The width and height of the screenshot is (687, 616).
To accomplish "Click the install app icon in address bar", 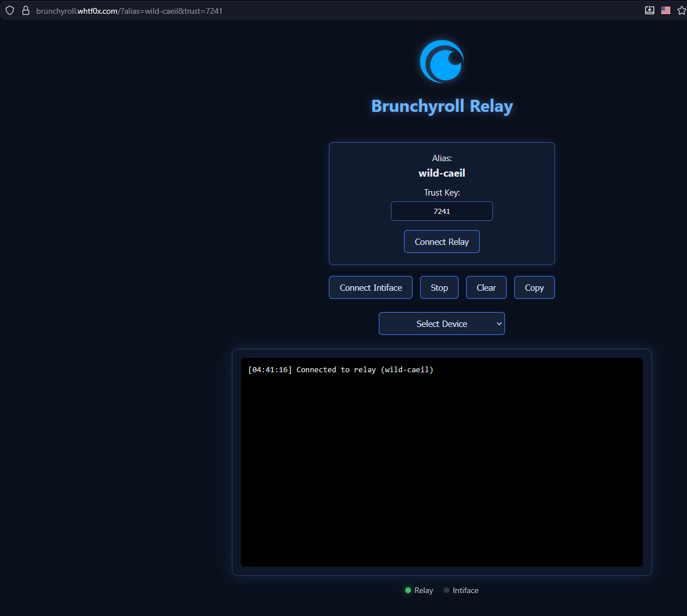I will pyautogui.click(x=650, y=10).
